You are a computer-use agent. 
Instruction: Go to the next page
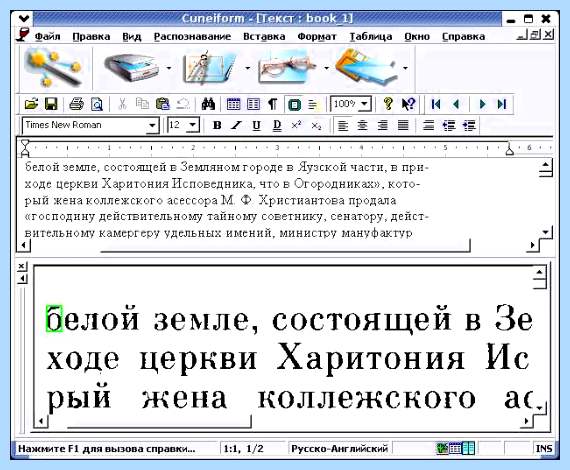482,104
